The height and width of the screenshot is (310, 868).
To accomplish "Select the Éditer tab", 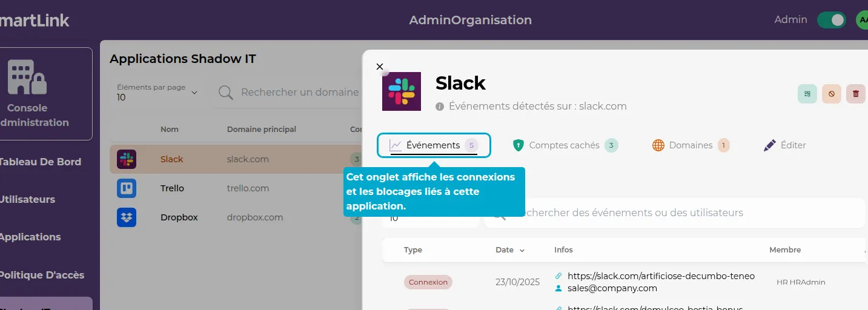I will click(784, 145).
